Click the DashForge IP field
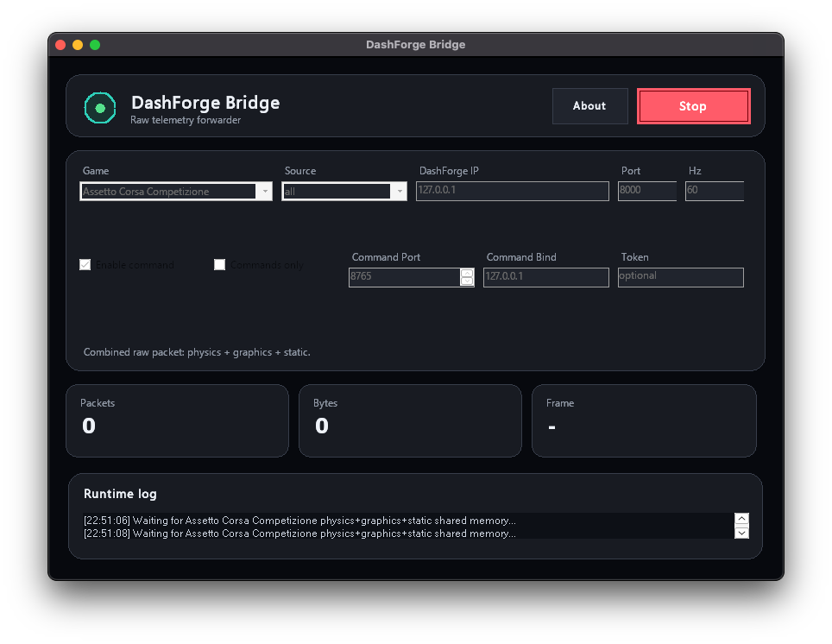832x644 pixels. coord(512,191)
